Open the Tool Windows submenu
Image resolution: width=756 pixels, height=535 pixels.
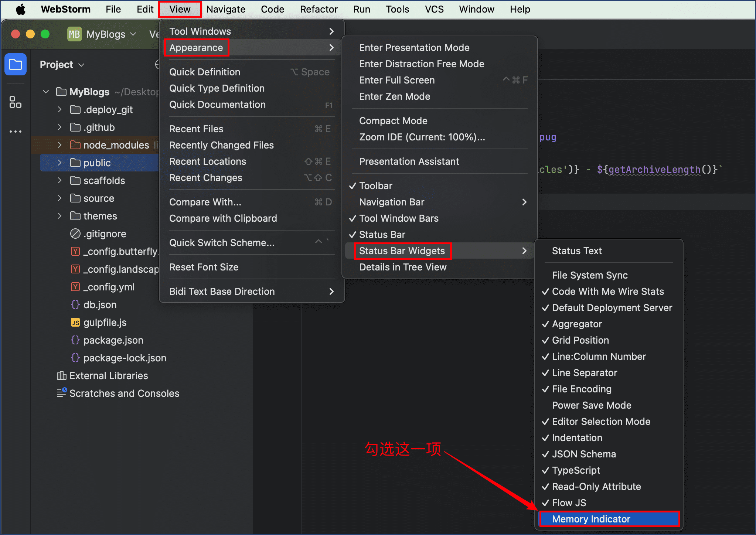(x=252, y=31)
